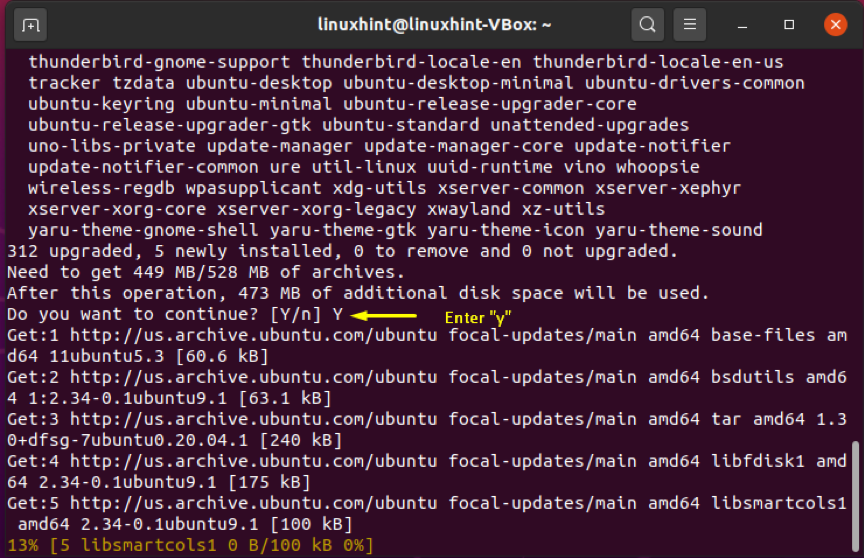Click the Get:1 base-files download line
The image size is (864, 558).
427,346
